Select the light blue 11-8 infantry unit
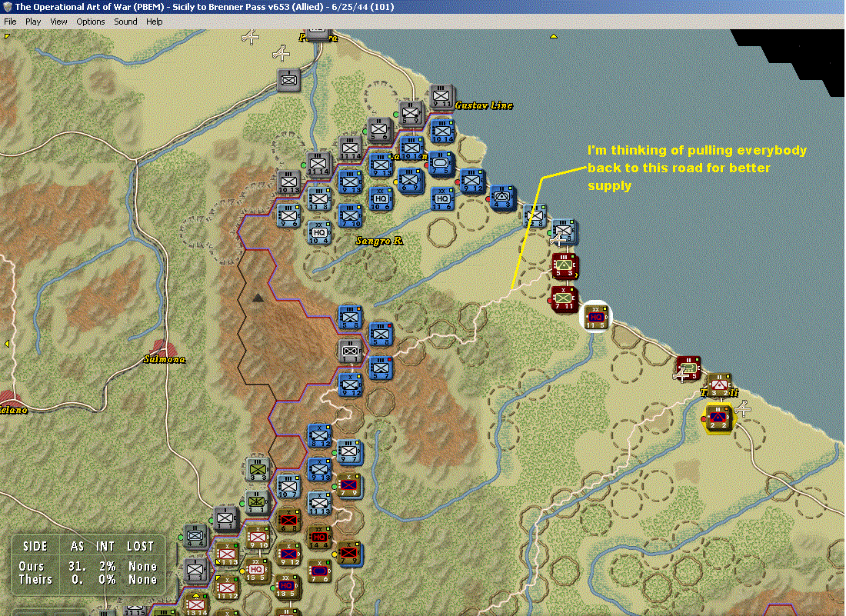The width and height of the screenshot is (846, 616). pos(319,198)
